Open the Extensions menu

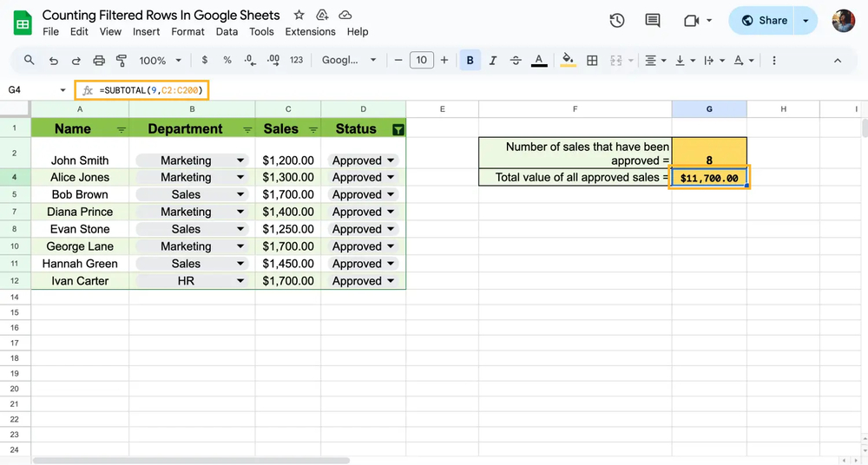pos(310,31)
